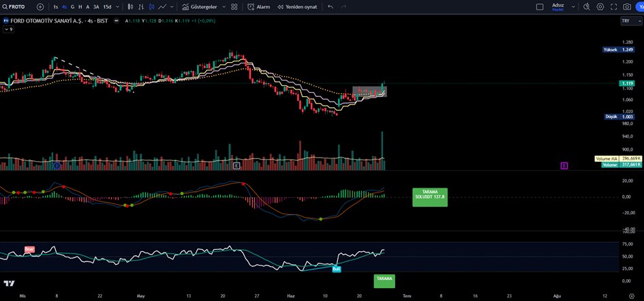Undo the last chart action
Image resolution: width=644 pixels, height=301 pixels.
coord(331,7)
